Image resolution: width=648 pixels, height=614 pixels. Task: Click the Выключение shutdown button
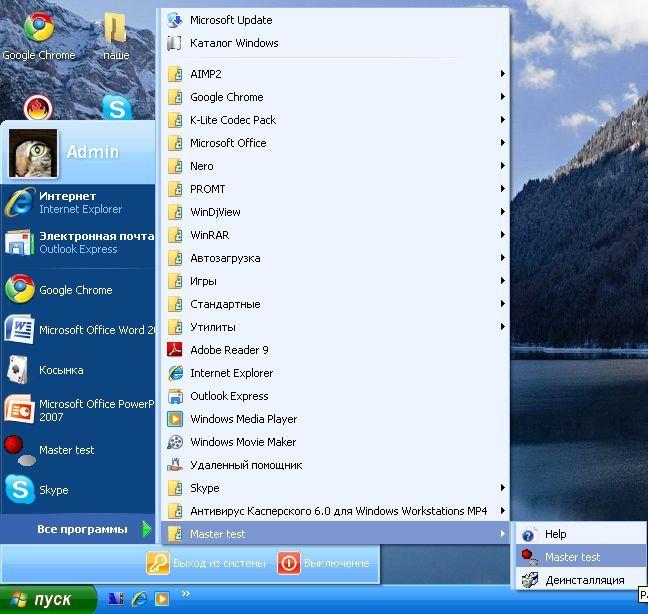324,563
